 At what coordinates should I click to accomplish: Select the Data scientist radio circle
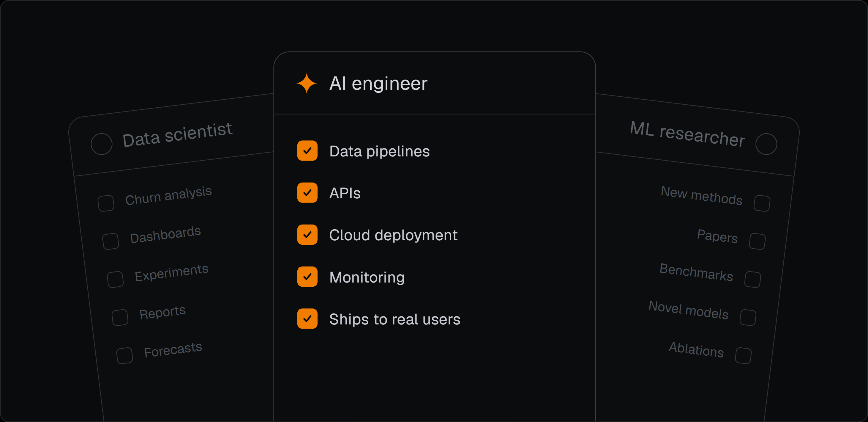[101, 144]
